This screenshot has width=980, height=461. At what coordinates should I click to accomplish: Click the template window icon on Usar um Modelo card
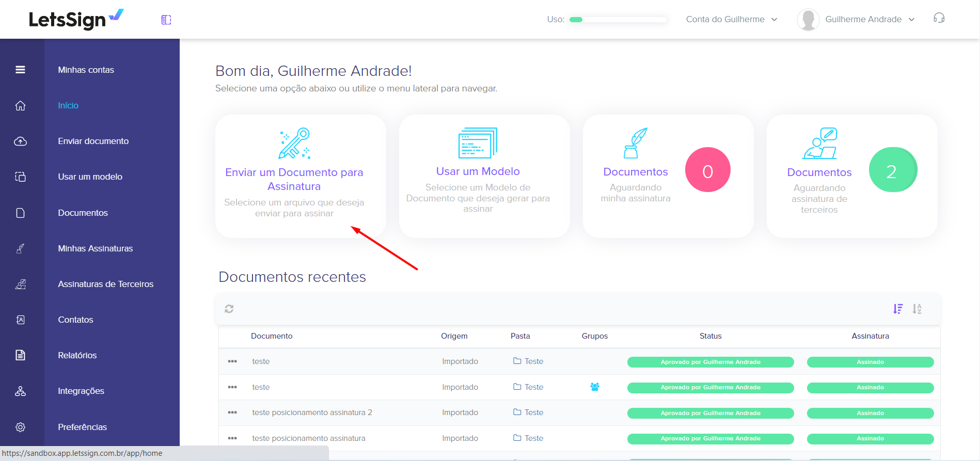tap(478, 142)
